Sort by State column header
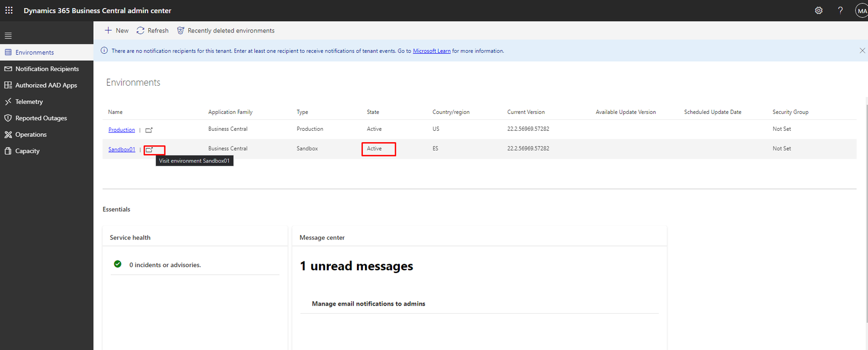Viewport: 868px width, 350px height. 373,112
